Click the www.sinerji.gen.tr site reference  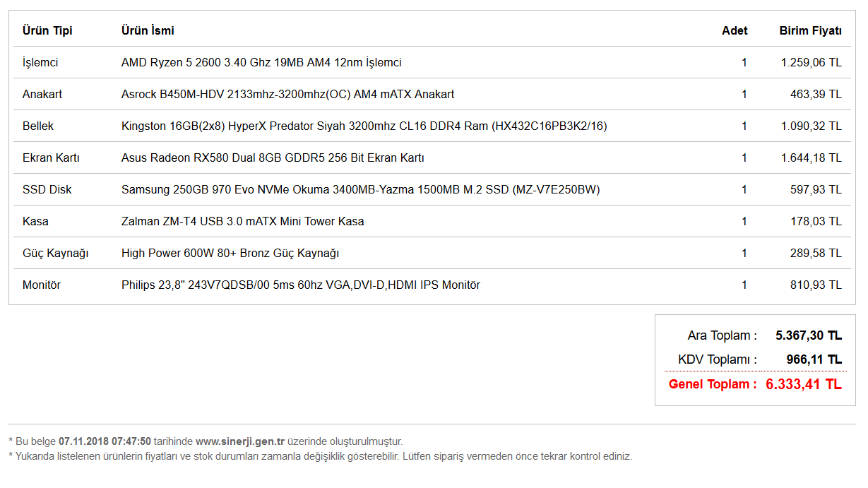[240, 441]
